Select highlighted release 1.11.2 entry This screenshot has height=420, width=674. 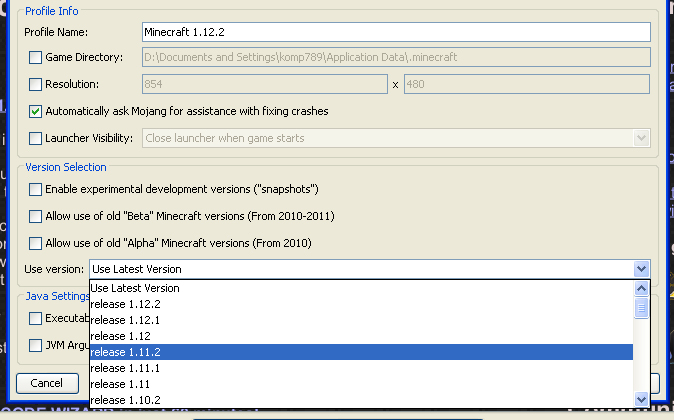point(361,352)
